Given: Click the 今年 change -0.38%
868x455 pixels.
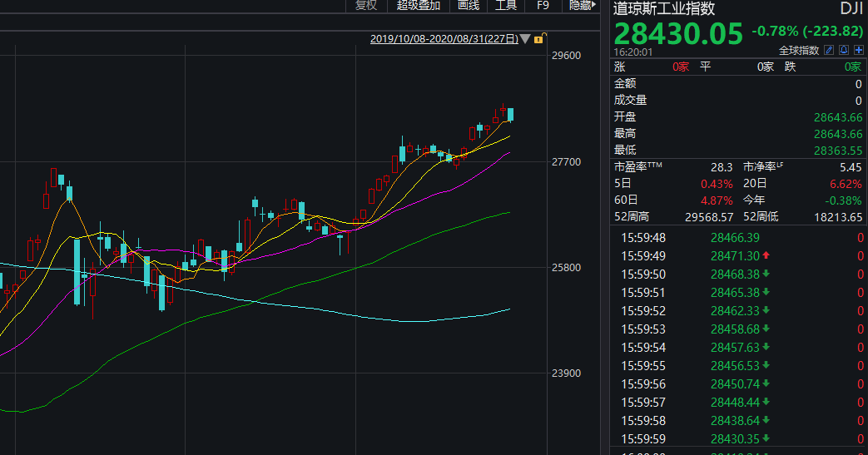Looking at the screenshot, I should click(843, 200).
